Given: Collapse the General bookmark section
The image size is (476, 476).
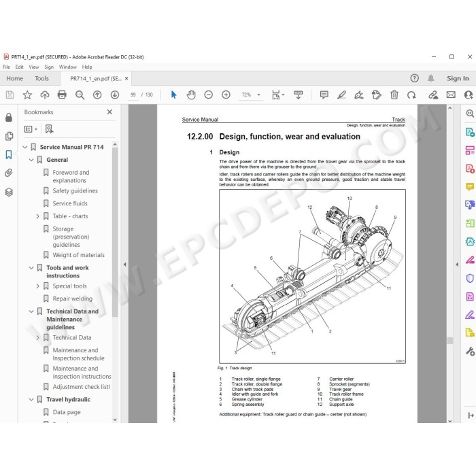Looking at the screenshot, I should [x=31, y=160].
